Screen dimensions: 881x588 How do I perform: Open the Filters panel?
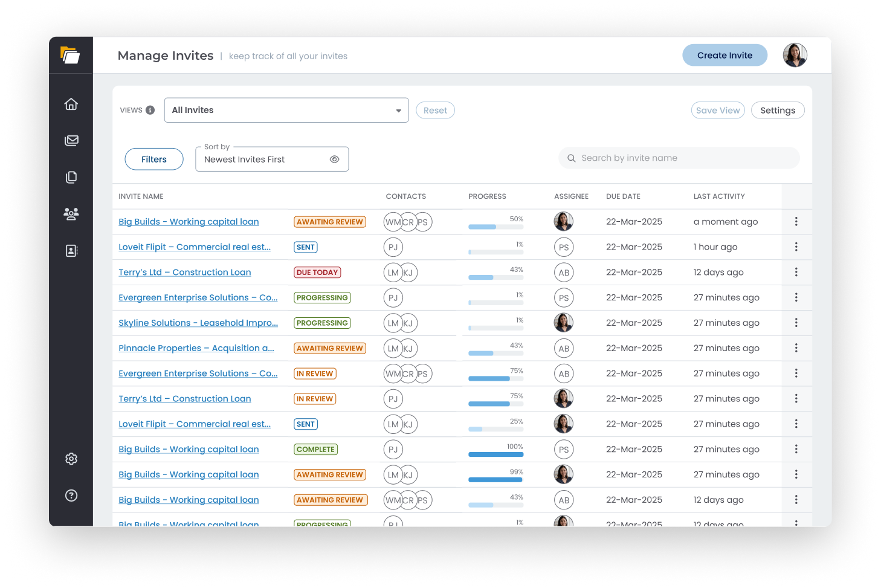(153, 159)
